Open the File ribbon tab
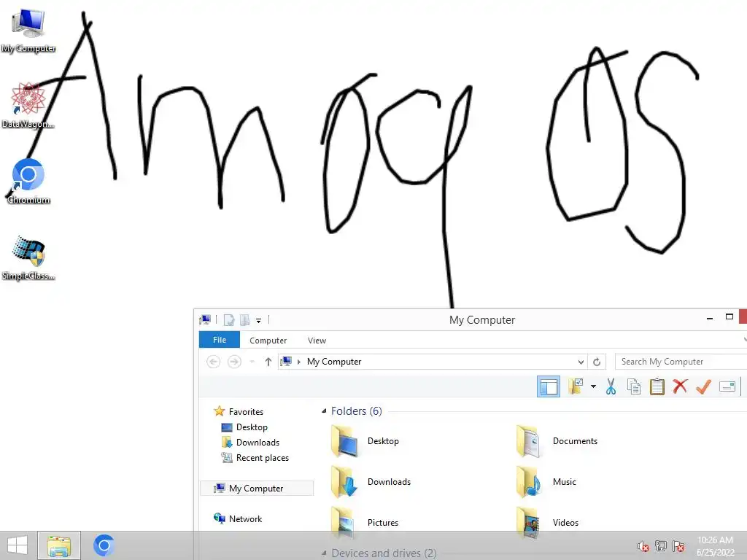 click(219, 340)
